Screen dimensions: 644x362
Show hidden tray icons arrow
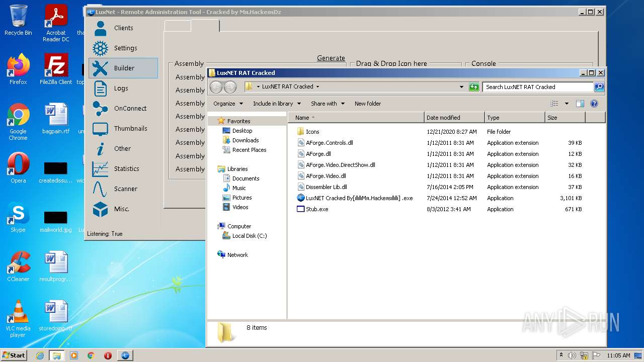[x=561, y=355]
